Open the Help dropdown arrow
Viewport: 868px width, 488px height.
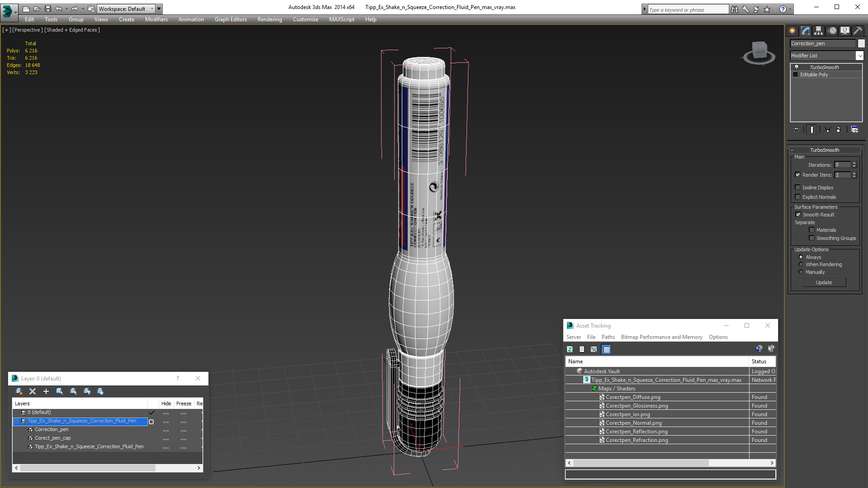[x=790, y=9]
